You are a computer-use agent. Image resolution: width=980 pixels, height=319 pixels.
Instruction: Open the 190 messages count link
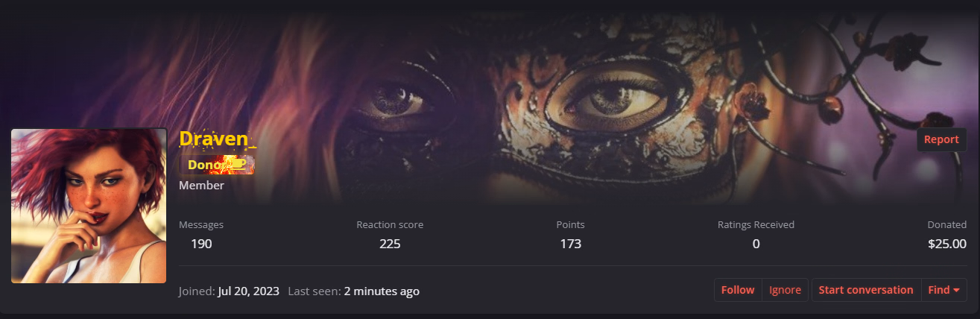pos(201,243)
